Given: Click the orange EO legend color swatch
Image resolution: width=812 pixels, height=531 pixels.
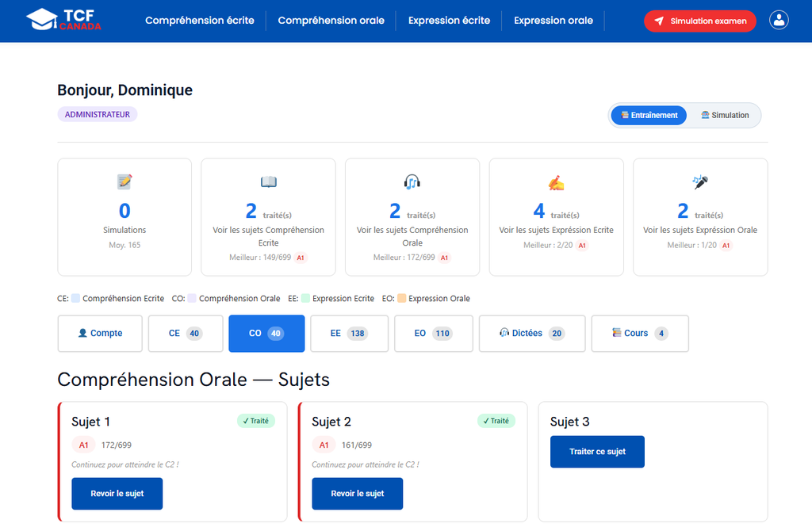Looking at the screenshot, I should [x=401, y=298].
